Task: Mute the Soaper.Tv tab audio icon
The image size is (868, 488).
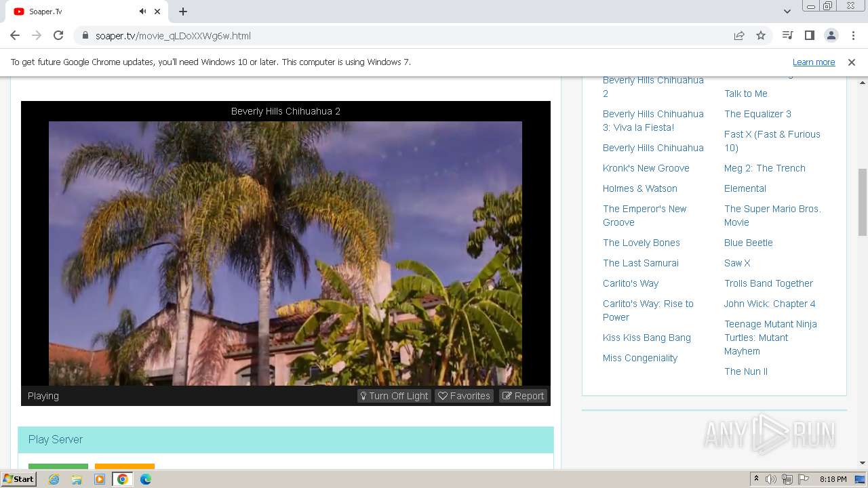Action: [143, 12]
